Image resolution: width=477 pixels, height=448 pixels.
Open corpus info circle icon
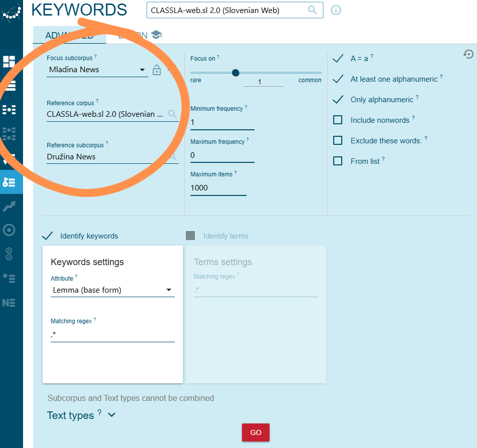336,10
